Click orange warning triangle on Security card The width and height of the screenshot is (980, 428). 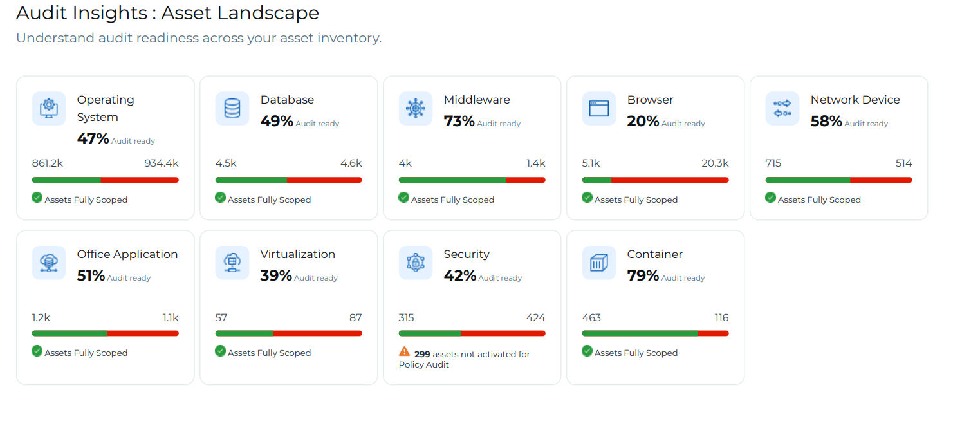tap(404, 351)
